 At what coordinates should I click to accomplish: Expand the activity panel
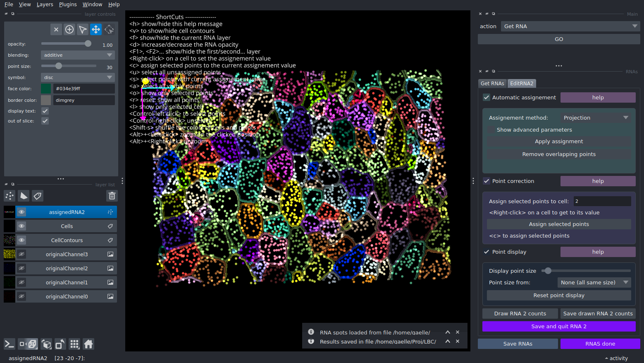pyautogui.click(x=616, y=358)
